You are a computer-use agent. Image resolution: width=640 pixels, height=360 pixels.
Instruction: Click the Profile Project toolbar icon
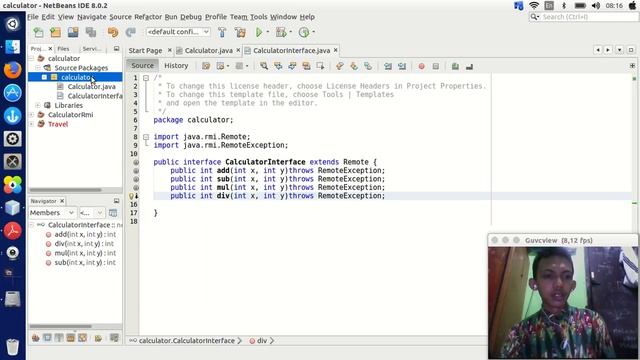304,32
